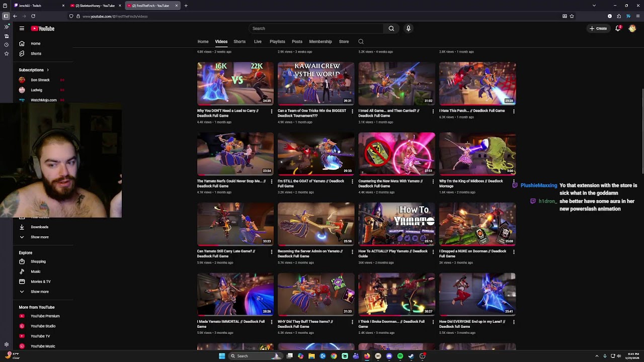List all tabs with the dropdown arrow
The image size is (644, 362).
click(594, 6)
